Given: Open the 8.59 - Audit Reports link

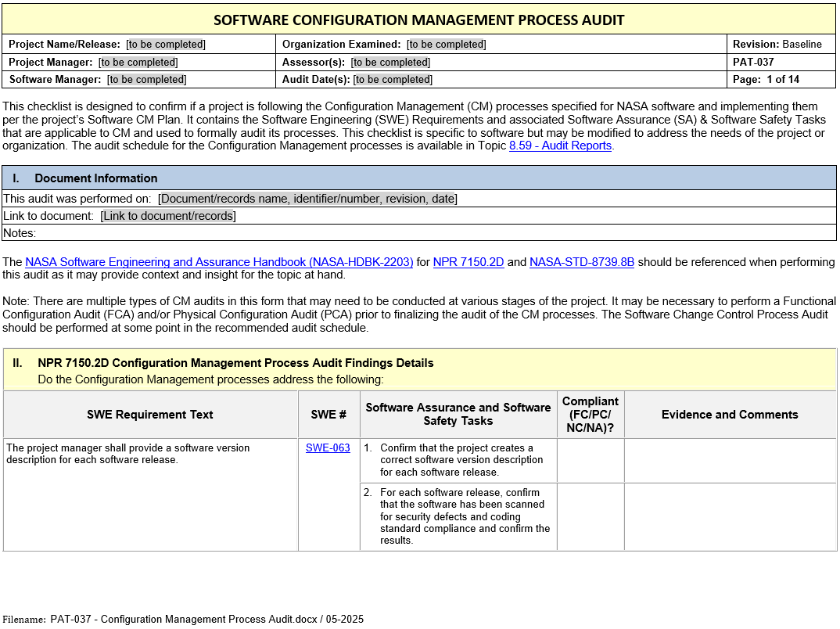Looking at the screenshot, I should click(560, 146).
